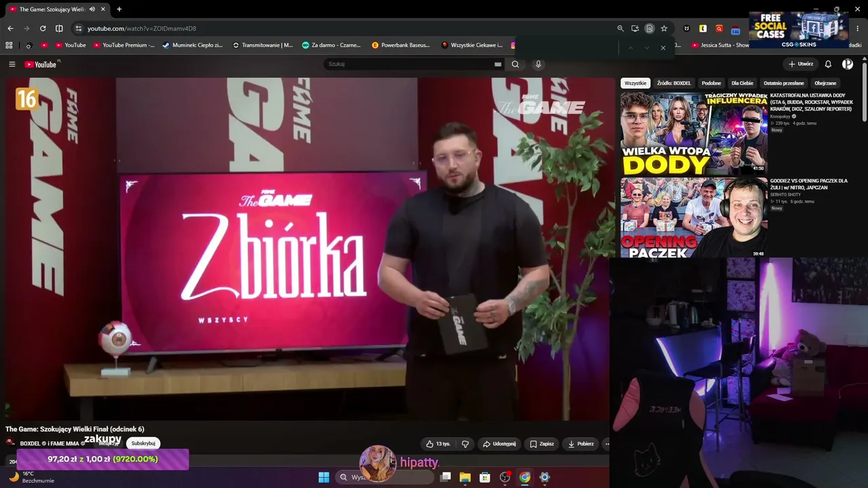Select the Podobne filter chip

tap(711, 83)
